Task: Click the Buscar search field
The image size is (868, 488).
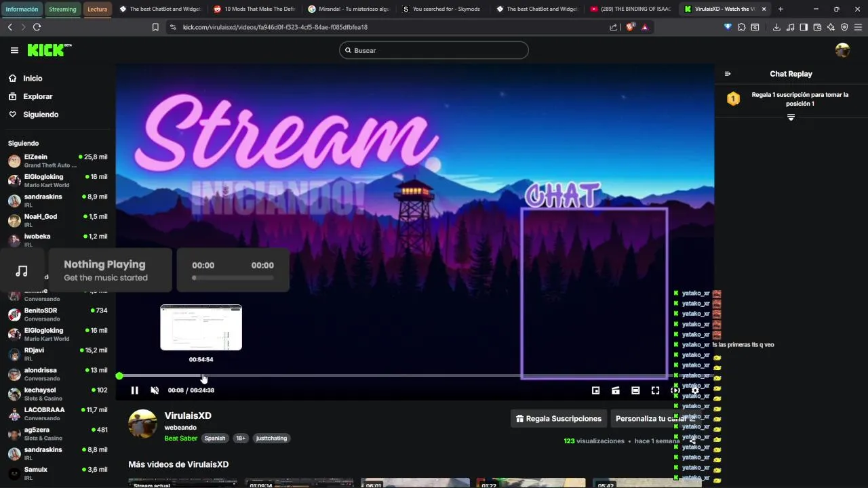Action: pos(433,50)
